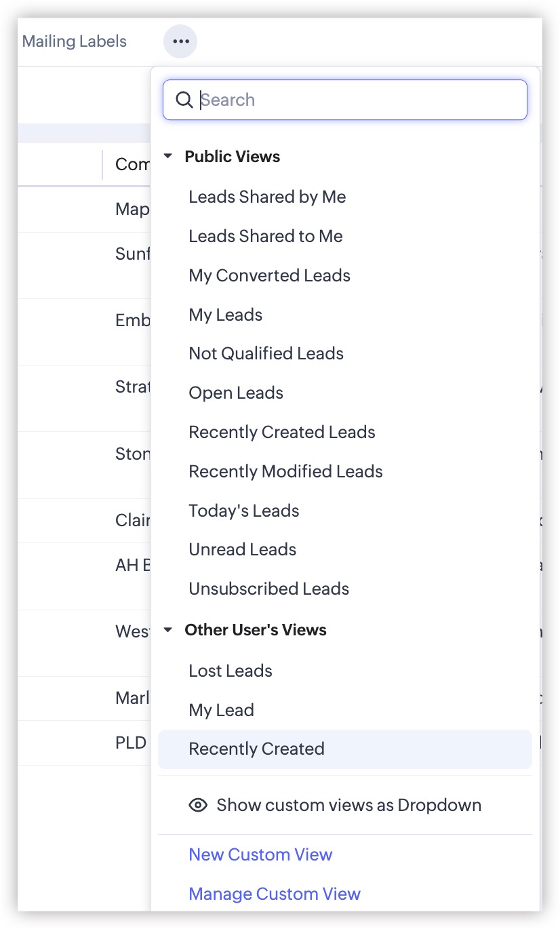Click the New Custom View link

(260, 855)
